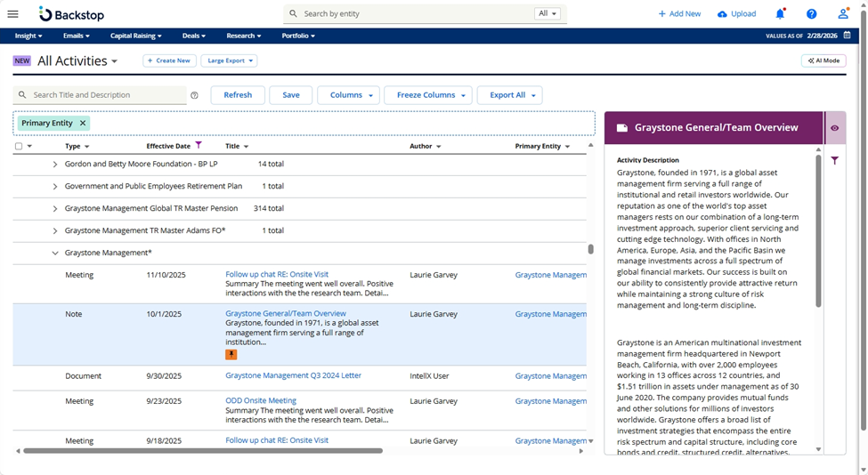Screen dimensions: 868x475
Task: Click the Effective Date filter funnel icon
Action: [199, 146]
